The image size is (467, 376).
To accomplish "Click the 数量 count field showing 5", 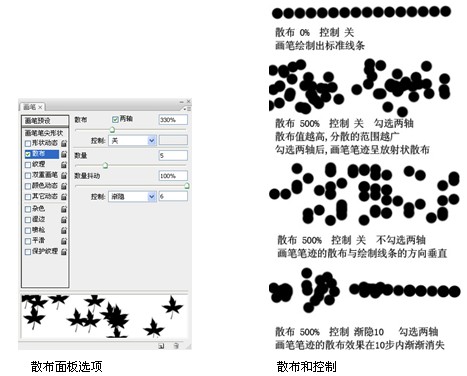I will pyautogui.click(x=173, y=155).
